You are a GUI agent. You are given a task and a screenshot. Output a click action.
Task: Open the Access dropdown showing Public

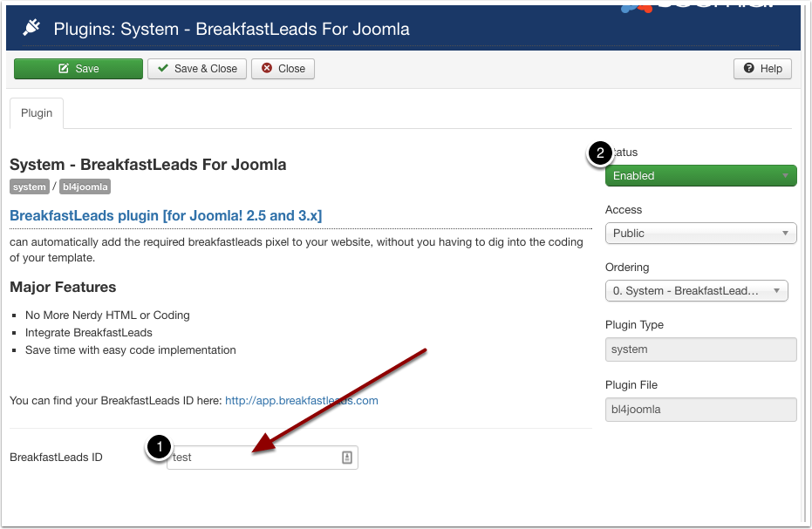tap(700, 234)
